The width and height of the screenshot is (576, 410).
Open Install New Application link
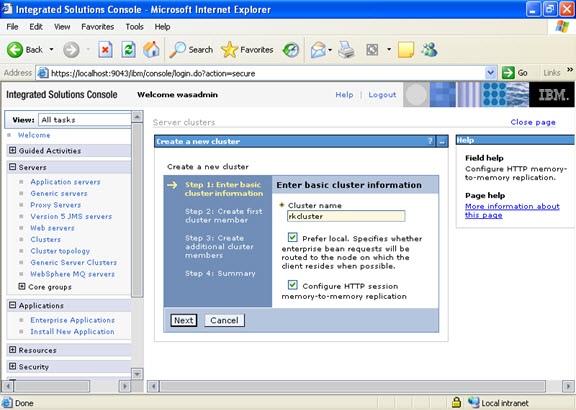72,331
